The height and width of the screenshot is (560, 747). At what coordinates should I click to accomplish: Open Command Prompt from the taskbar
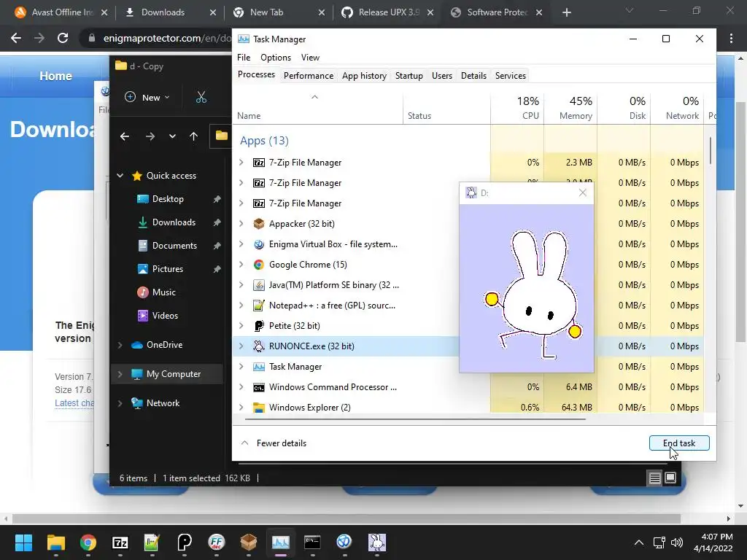coord(312,542)
